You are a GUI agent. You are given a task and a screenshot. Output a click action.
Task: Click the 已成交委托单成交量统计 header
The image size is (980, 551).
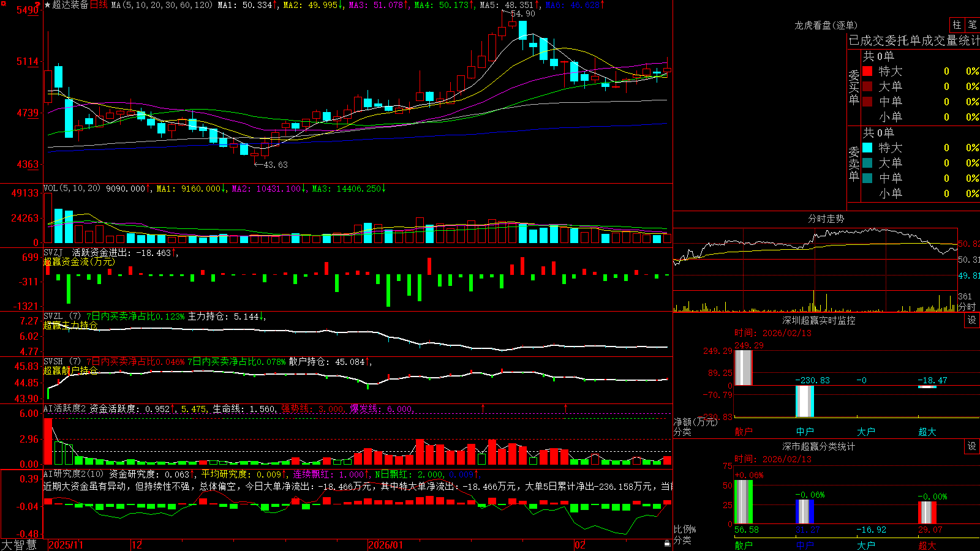(914, 40)
